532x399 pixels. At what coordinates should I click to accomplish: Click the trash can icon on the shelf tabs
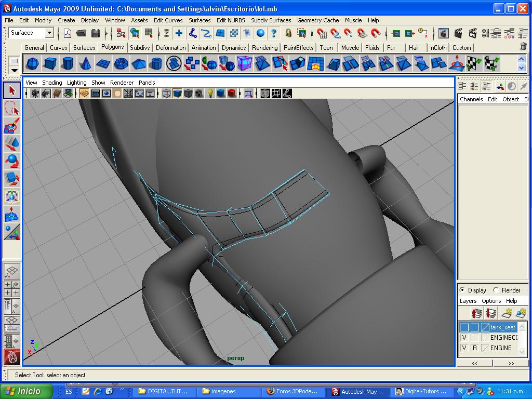(x=523, y=46)
